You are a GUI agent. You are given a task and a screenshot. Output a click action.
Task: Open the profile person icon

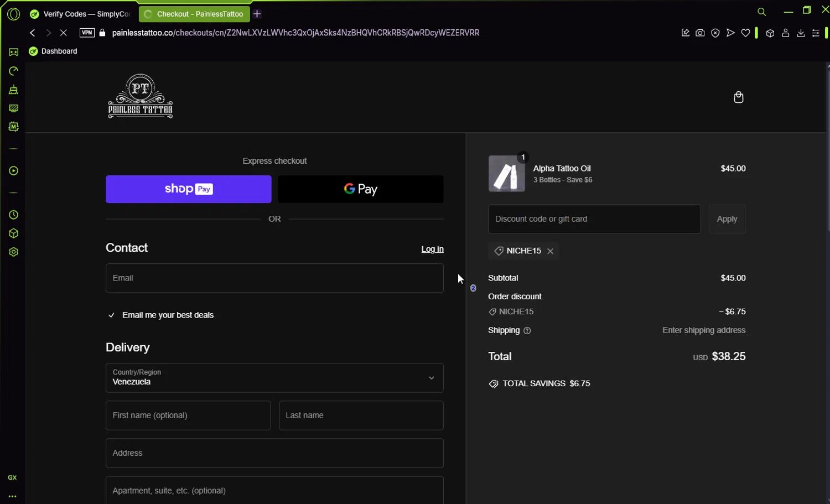click(785, 33)
